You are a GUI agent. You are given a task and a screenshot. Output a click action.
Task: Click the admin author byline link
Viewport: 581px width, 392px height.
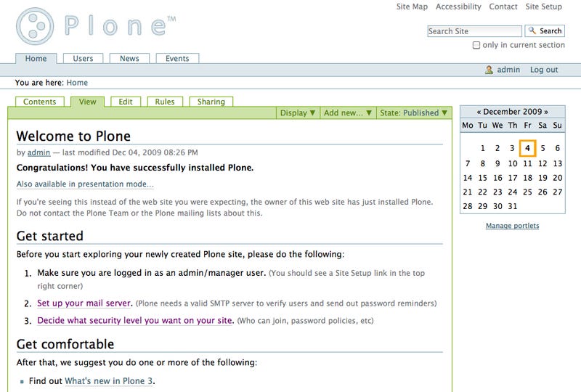(x=39, y=152)
